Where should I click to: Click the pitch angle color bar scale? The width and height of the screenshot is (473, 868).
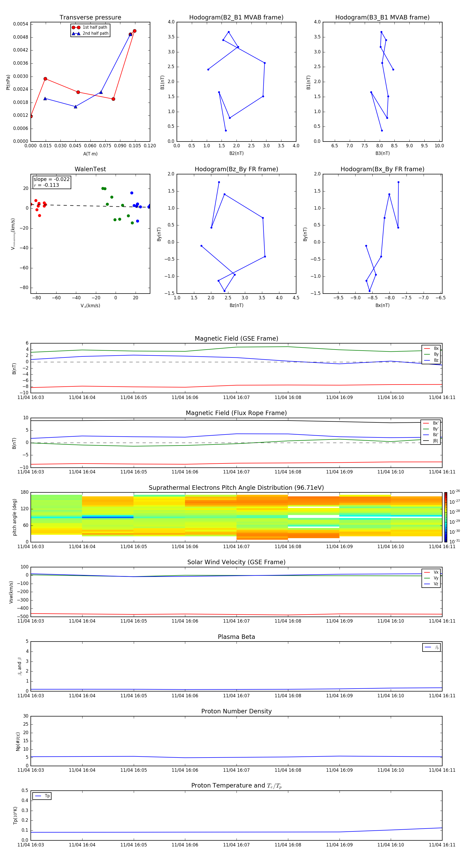(x=445, y=517)
